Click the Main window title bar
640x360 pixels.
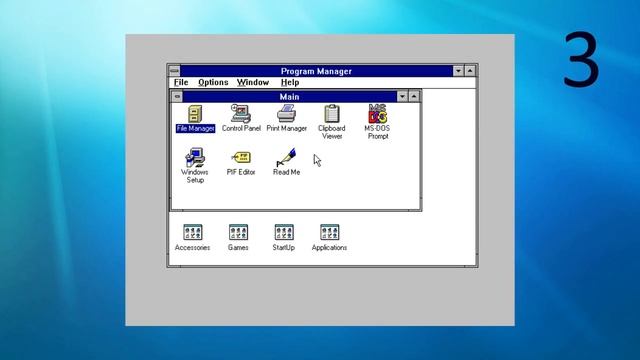289,97
